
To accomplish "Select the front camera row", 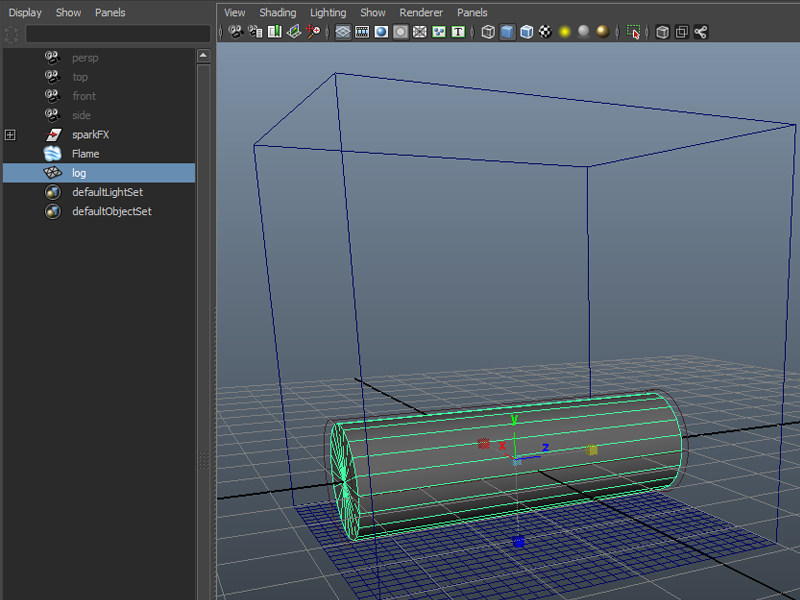I will 99,96.
